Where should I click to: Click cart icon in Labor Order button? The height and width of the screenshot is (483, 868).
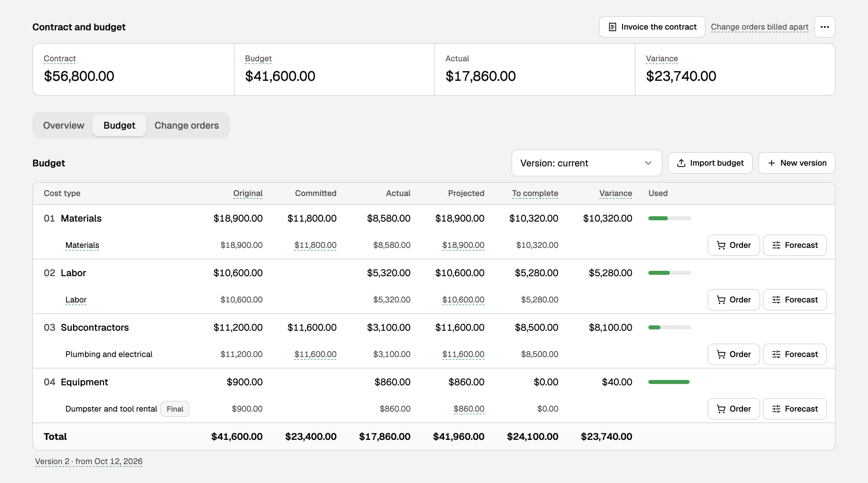(x=721, y=300)
